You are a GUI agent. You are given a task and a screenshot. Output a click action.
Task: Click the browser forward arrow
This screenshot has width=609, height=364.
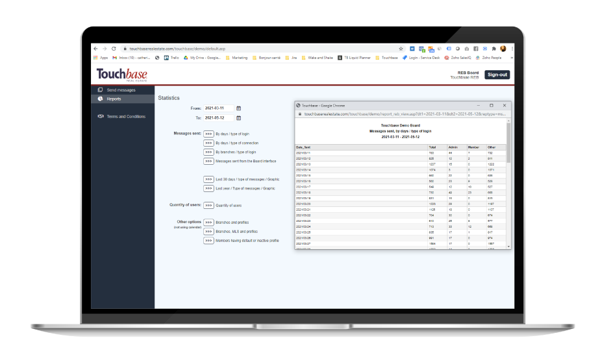(105, 49)
